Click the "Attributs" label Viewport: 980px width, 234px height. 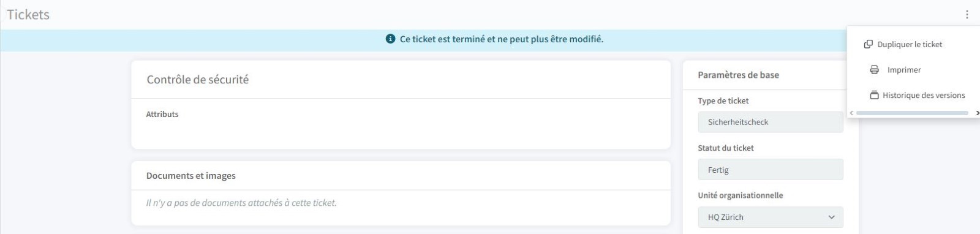162,114
